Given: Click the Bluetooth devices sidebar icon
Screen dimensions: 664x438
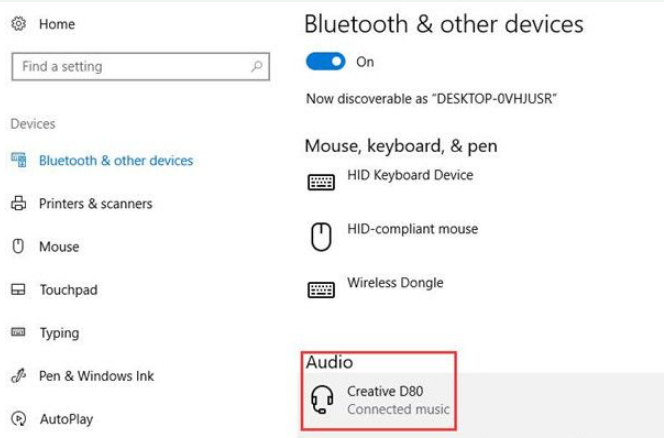Looking at the screenshot, I should point(18,160).
